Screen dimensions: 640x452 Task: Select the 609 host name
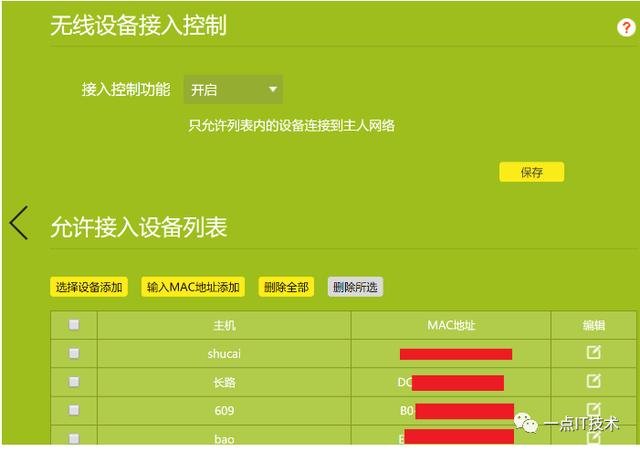pos(224,410)
